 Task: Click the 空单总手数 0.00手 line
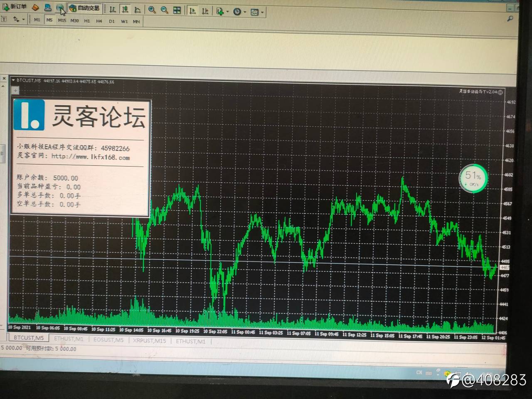tap(48, 204)
